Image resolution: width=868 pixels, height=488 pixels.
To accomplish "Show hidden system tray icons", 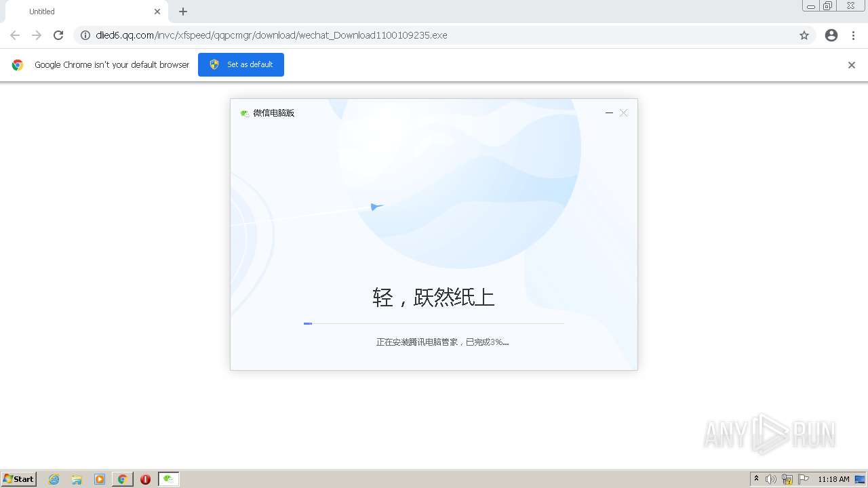I will click(x=757, y=479).
